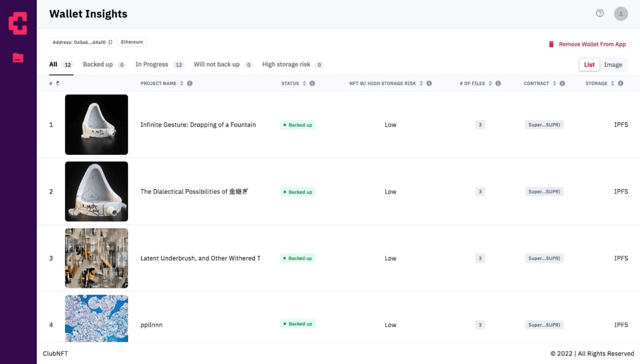Switch to the Backed up tab
Viewport: 640px width, 364px height.
coord(104,65)
